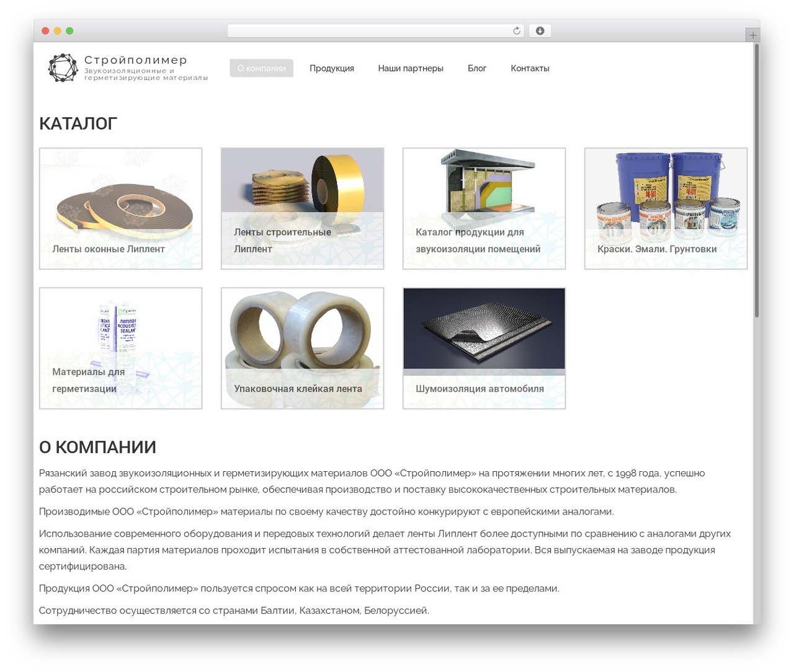This screenshot has width=794, height=672.
Task: Click the browser address bar
Action: coord(375,31)
